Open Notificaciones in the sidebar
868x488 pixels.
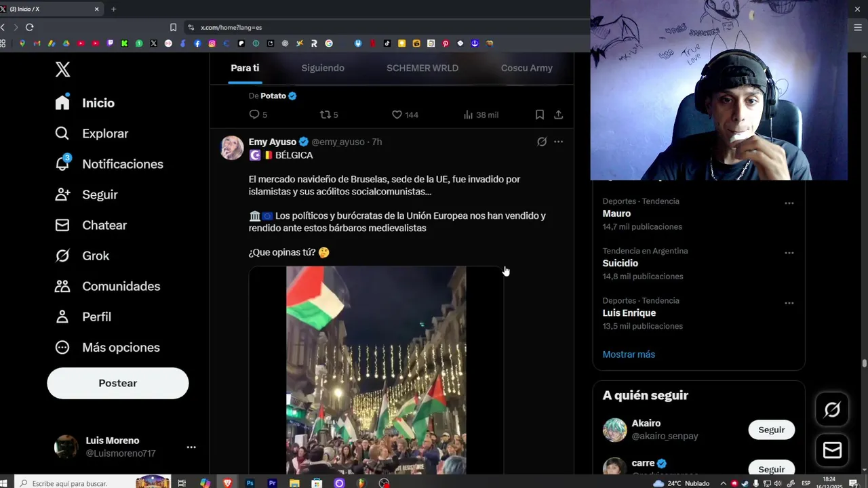coord(109,164)
